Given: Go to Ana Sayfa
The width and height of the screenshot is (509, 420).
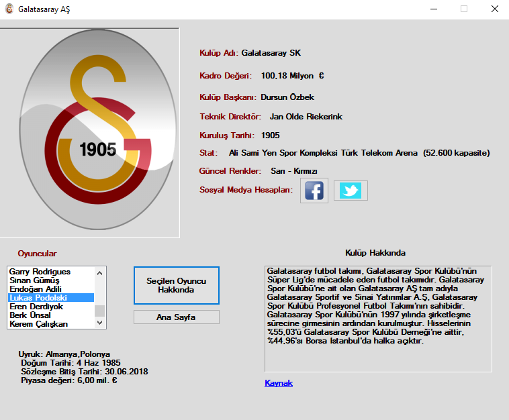Looking at the screenshot, I should click(176, 317).
